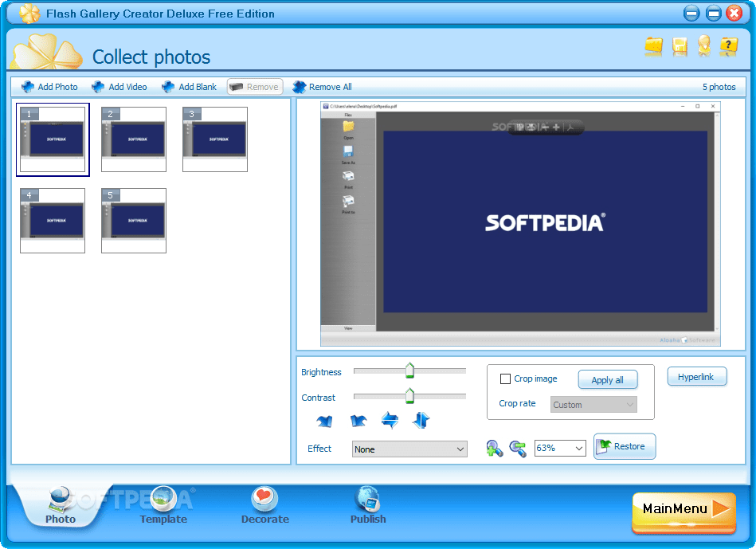
Task: Click the Remove All toolbar button
Action: click(322, 87)
